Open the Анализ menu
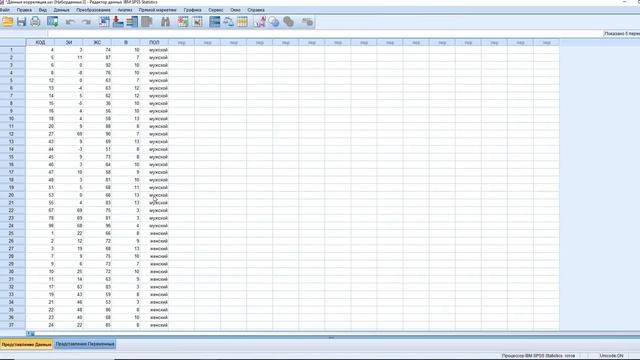The width and height of the screenshot is (640, 360). 124,10
